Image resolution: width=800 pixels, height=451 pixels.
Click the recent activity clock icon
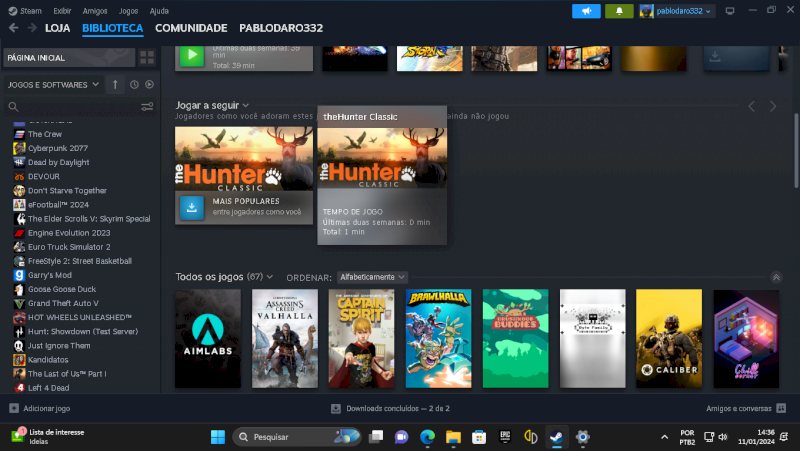(134, 85)
